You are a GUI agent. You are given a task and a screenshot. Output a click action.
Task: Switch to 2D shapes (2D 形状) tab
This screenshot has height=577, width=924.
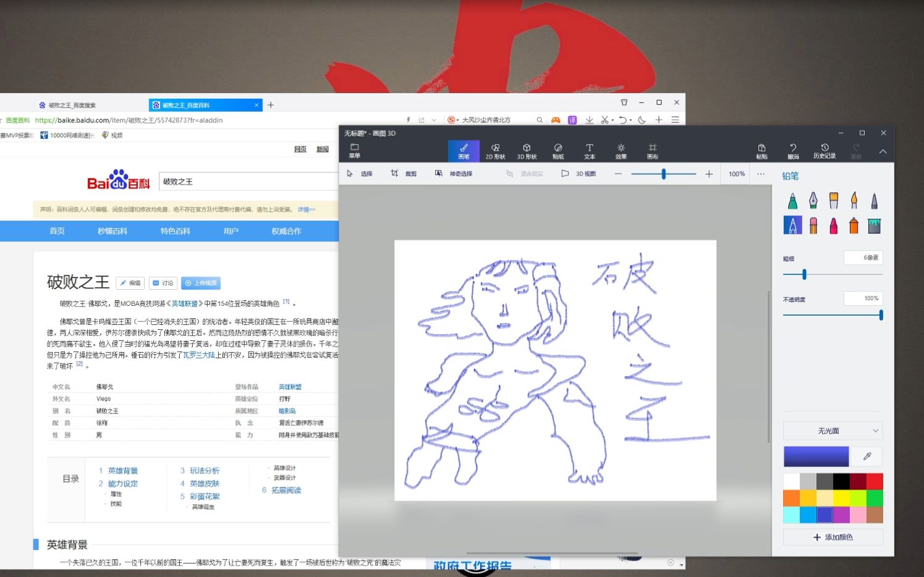(x=495, y=151)
